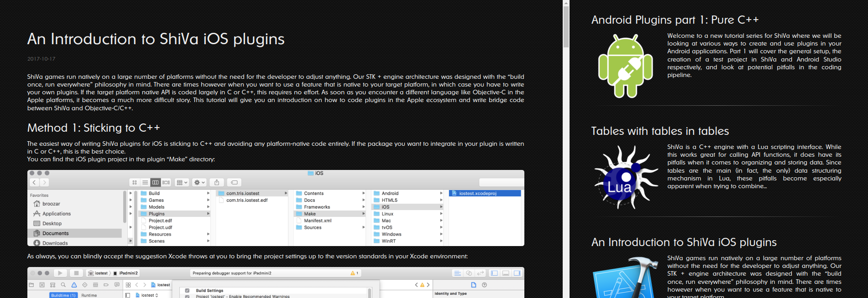The height and width of the screenshot is (298, 868).
Task: Click the Xcode Run button
Action: [x=60, y=273]
